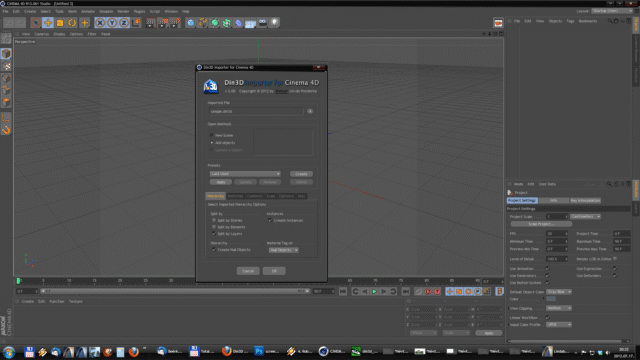Open the Layout dropdown at top right
640x360 pixels.
click(611, 11)
